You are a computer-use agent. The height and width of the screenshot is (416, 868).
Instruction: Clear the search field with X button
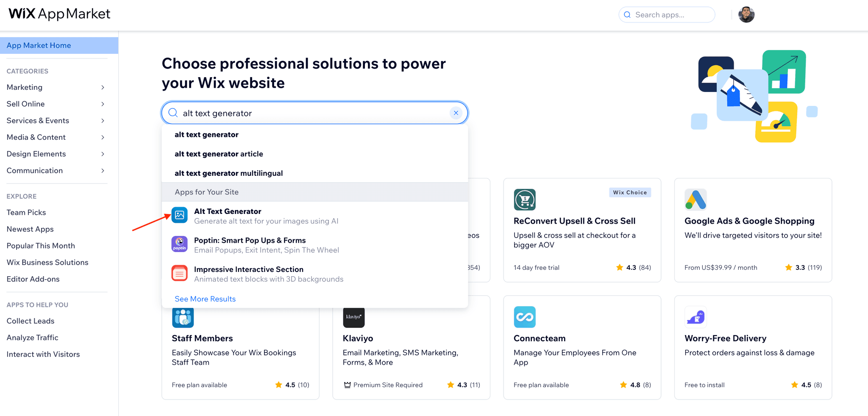[x=456, y=113]
